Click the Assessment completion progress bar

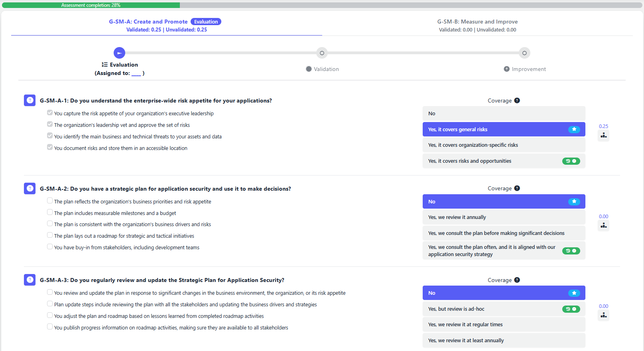point(322,5)
